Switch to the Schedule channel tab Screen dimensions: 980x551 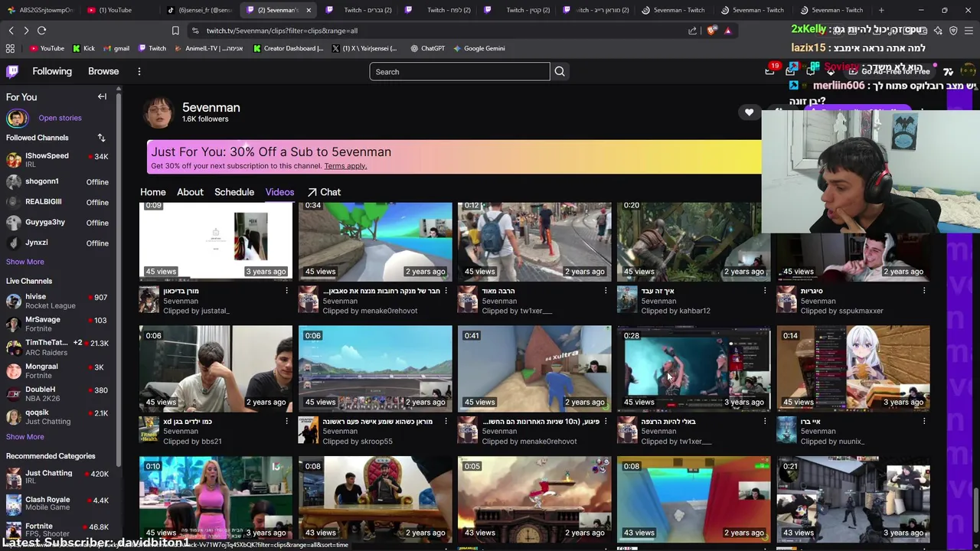click(234, 192)
